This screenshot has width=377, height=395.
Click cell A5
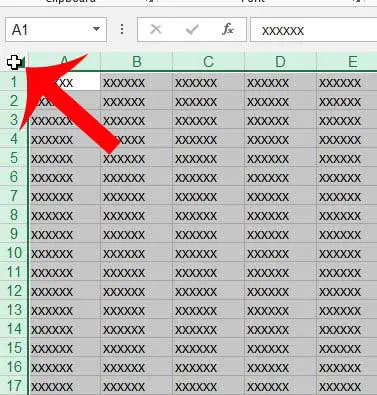[65, 158]
